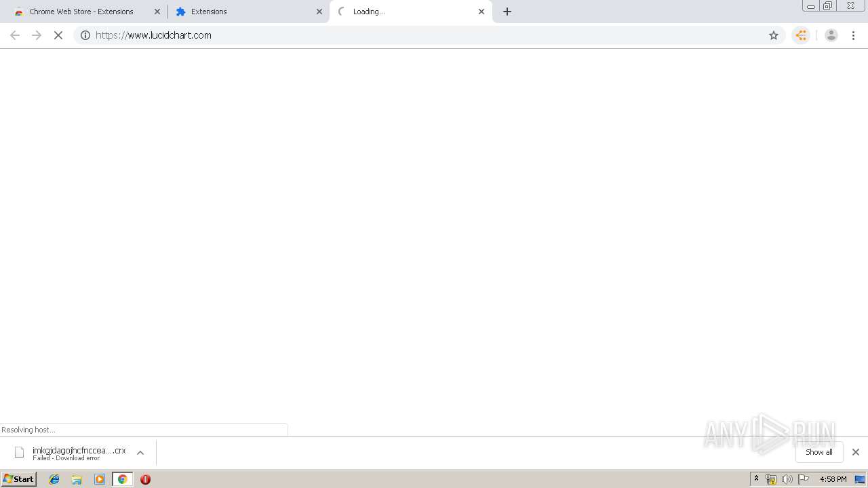
Task: Open the orange Lucidchart extension icon
Action: [802, 35]
